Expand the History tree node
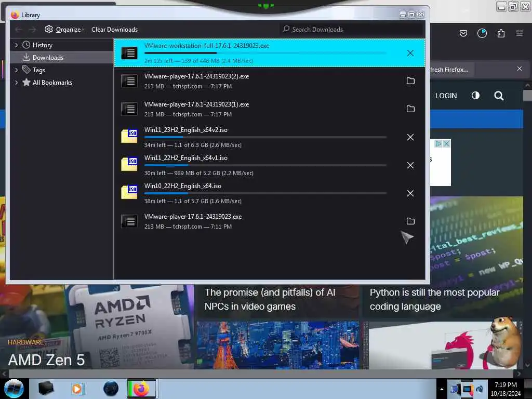532x399 pixels. coord(16,45)
